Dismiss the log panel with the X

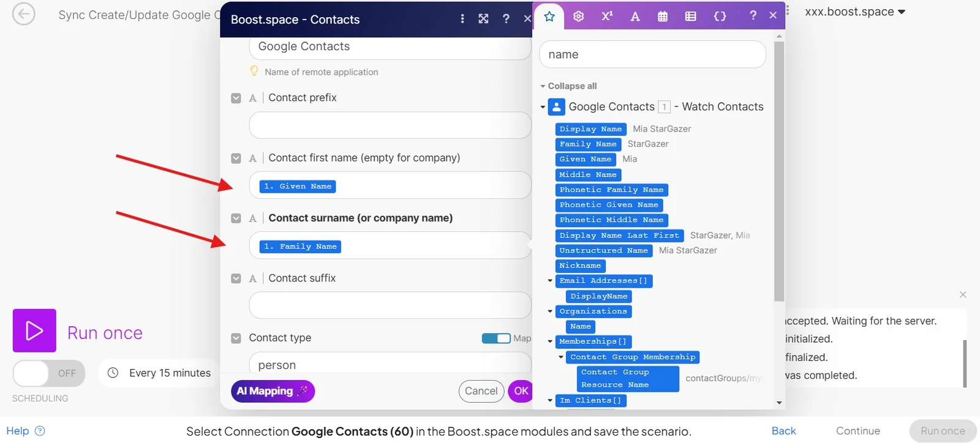(x=963, y=295)
